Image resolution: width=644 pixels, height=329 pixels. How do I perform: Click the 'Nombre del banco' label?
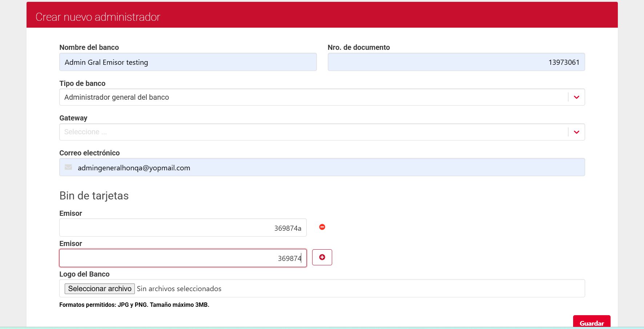(x=89, y=47)
